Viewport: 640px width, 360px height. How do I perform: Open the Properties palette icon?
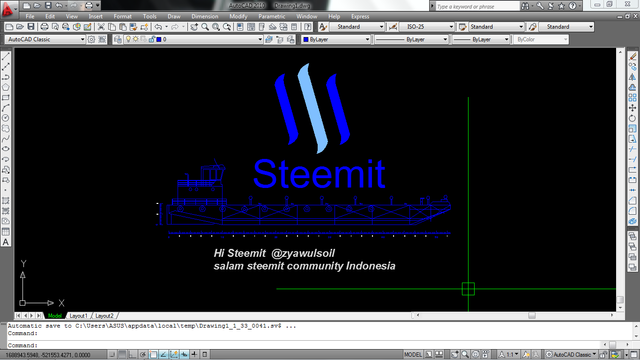tap(240, 27)
